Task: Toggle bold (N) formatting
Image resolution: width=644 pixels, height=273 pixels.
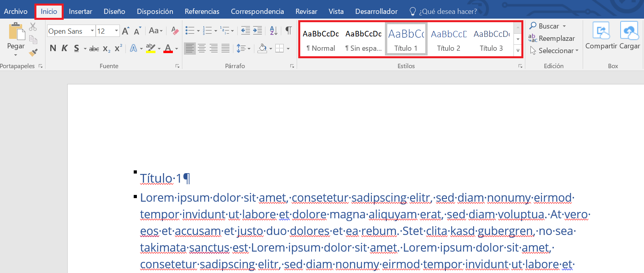Action: (x=53, y=48)
